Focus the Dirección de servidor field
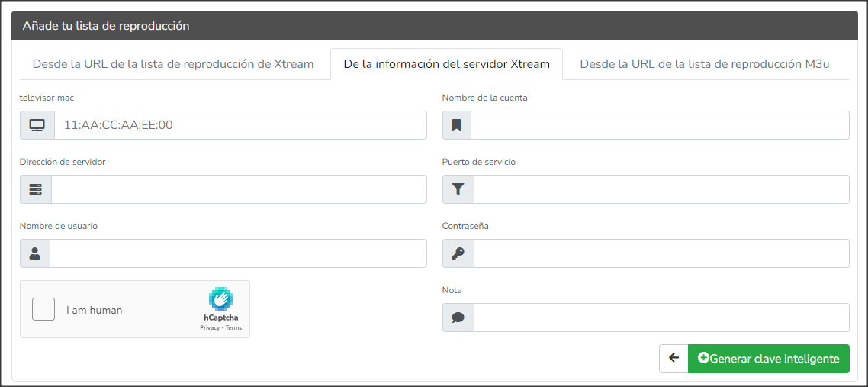868x387 pixels. point(239,189)
